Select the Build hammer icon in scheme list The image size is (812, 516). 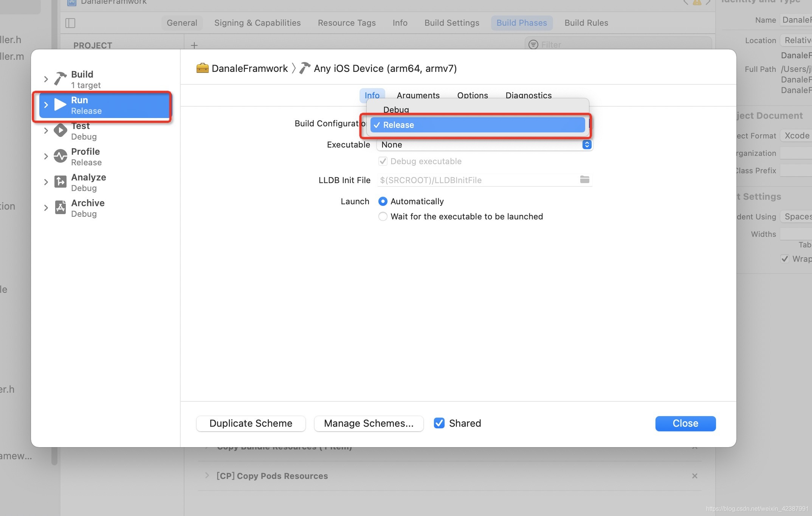(x=60, y=79)
